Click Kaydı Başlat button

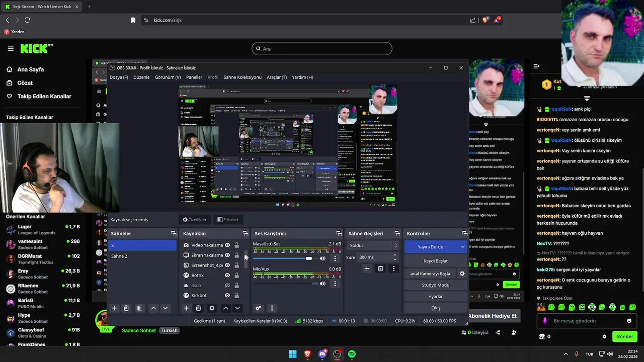coord(436,261)
